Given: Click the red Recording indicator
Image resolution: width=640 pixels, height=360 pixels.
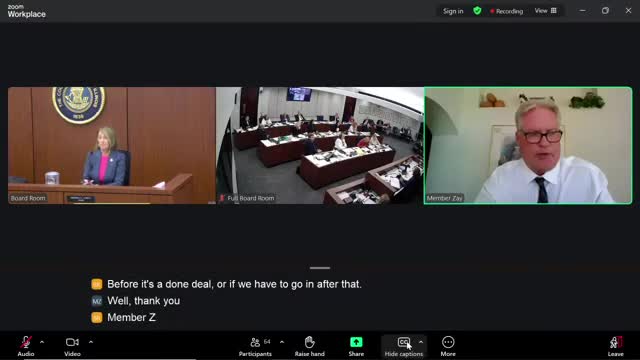Looking at the screenshot, I should 507,11.
